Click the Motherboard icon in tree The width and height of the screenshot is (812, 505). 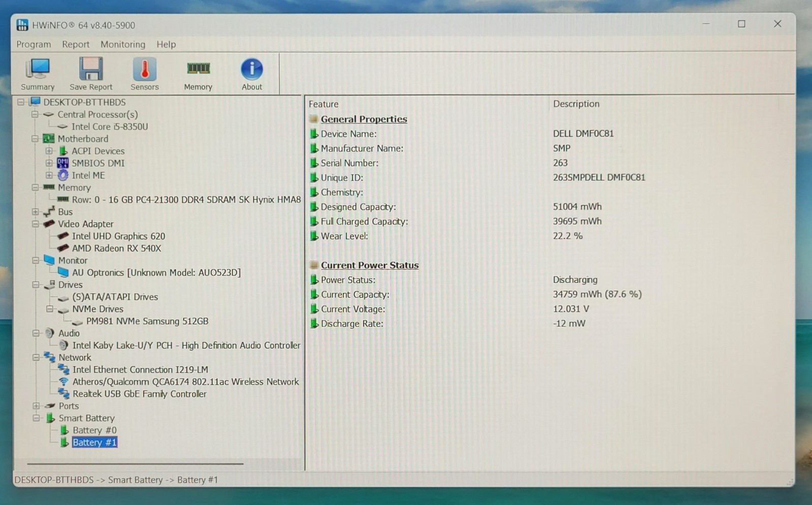[49, 139]
